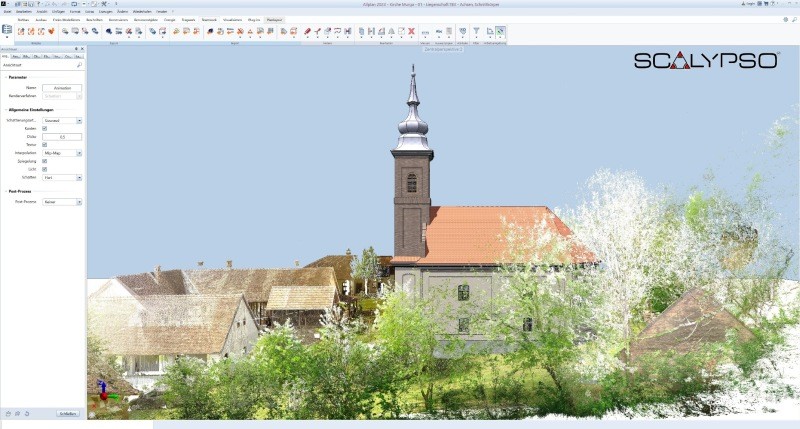This screenshot has height=429, width=800.
Task: Click the Name input field
Action: (x=62, y=88)
